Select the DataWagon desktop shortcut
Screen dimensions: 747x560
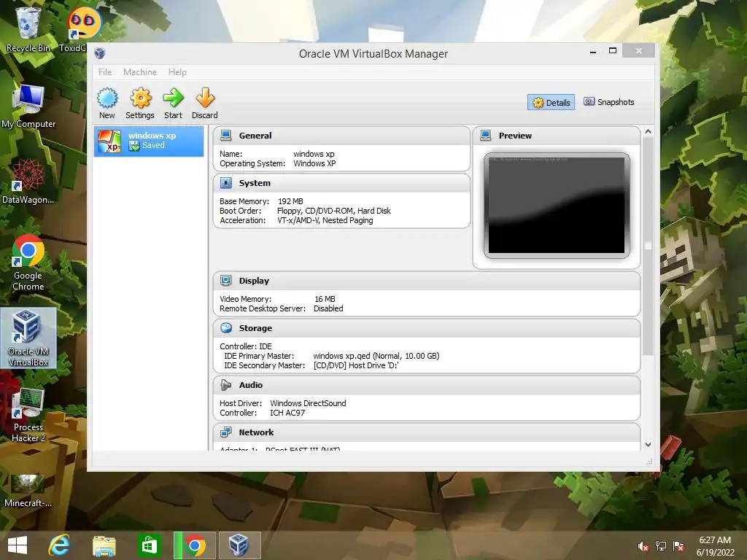pyautogui.click(x=28, y=182)
